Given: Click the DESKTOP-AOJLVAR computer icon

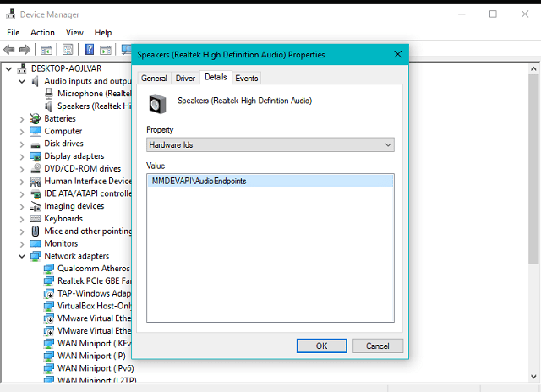Looking at the screenshot, I should 22,68.
